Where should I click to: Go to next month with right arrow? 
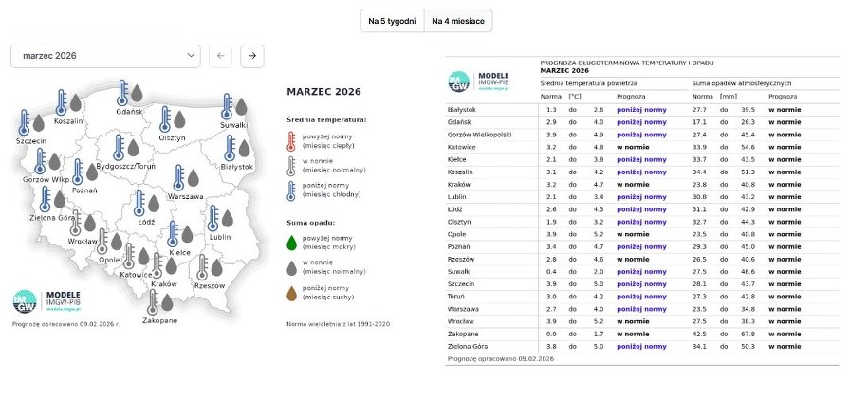coord(251,56)
